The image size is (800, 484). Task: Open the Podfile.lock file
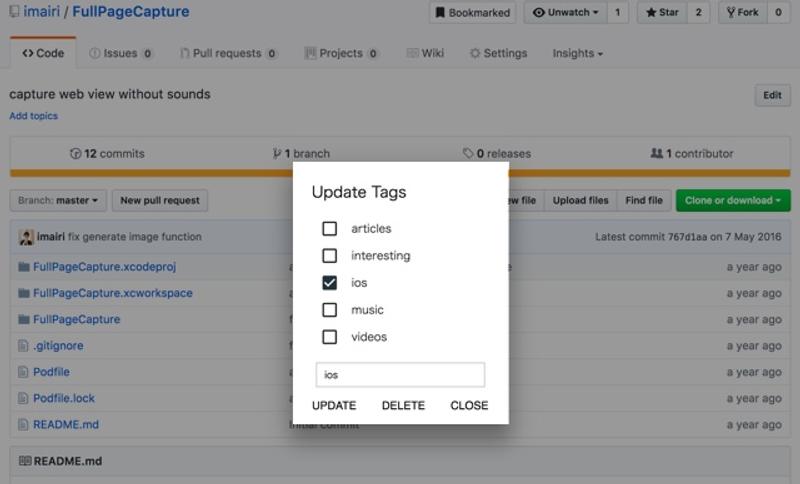click(64, 398)
